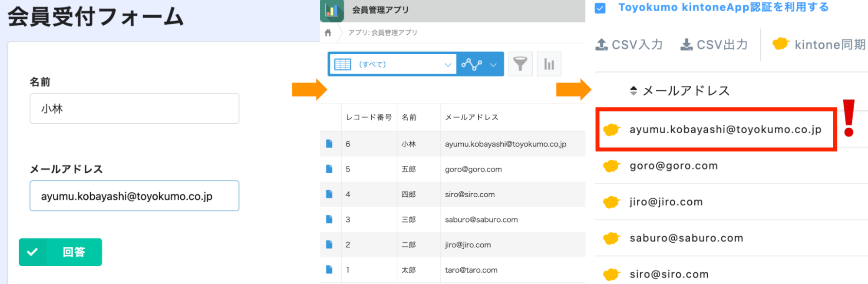The width and height of the screenshot is (868, 284).
Task: Click the メールアドレス input field in the form
Action: [x=134, y=196]
